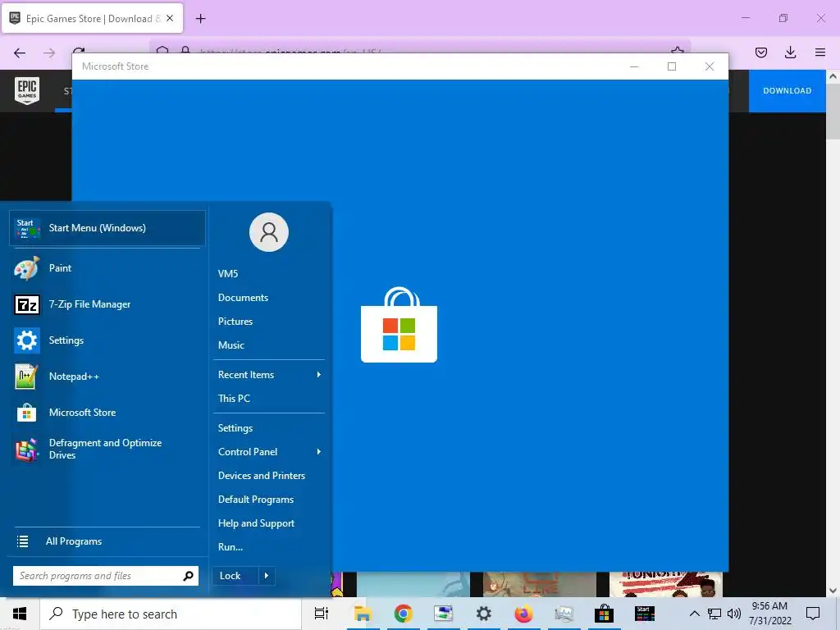This screenshot has width=840, height=630.
Task: Open Pictures folder link
Action: pyautogui.click(x=235, y=322)
